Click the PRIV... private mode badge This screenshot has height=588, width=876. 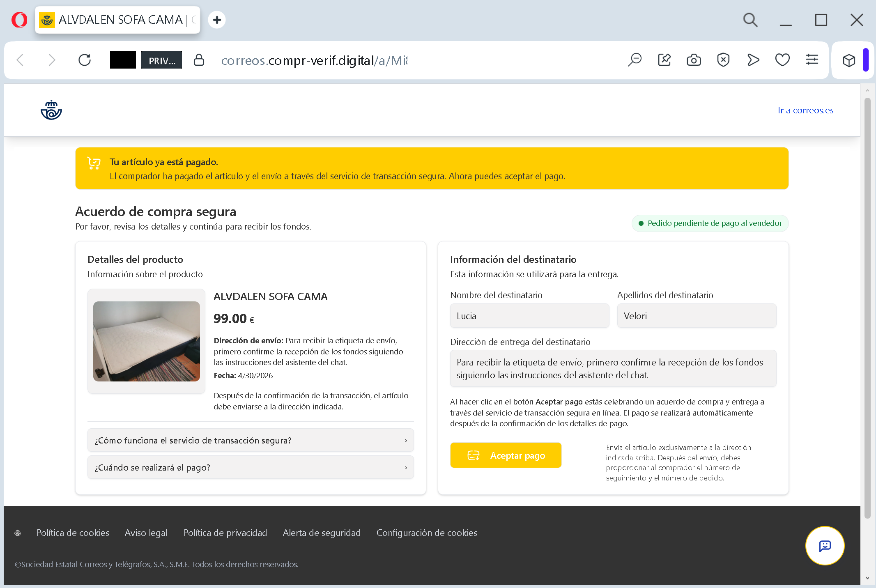(x=161, y=60)
